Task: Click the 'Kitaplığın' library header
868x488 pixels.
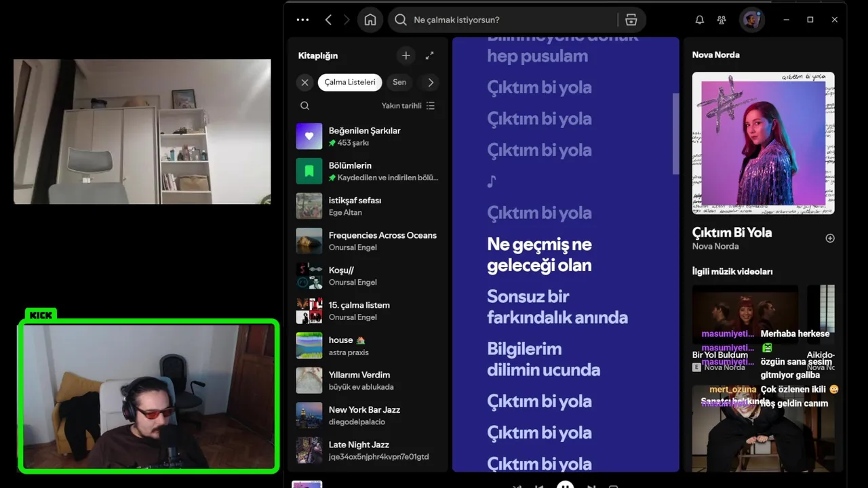Action: pos(318,56)
